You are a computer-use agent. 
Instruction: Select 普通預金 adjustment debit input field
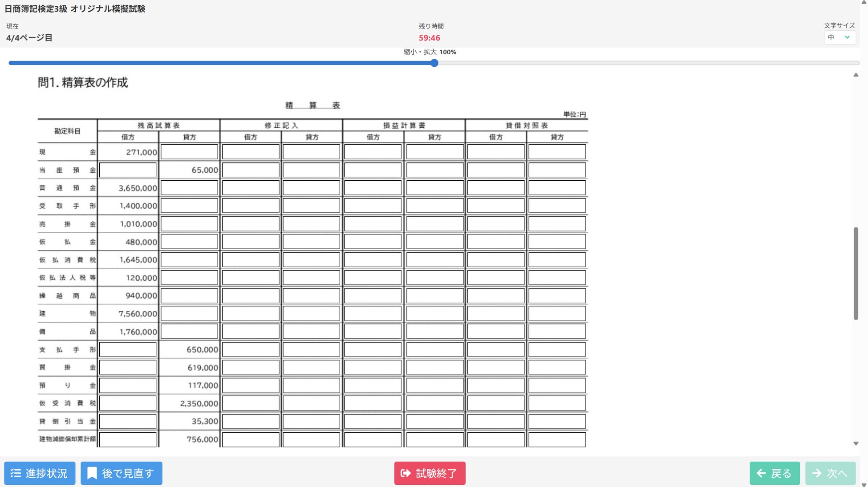tap(251, 188)
